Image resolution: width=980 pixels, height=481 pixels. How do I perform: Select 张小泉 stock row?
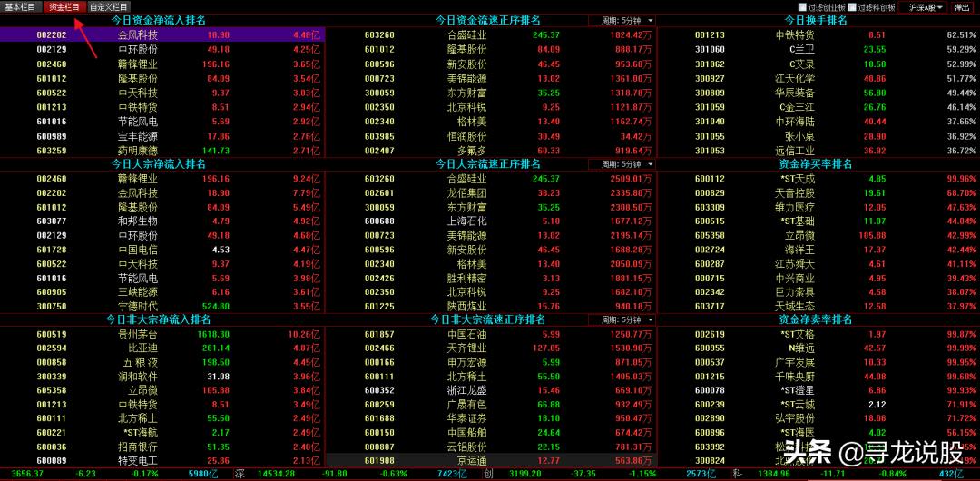(818, 136)
